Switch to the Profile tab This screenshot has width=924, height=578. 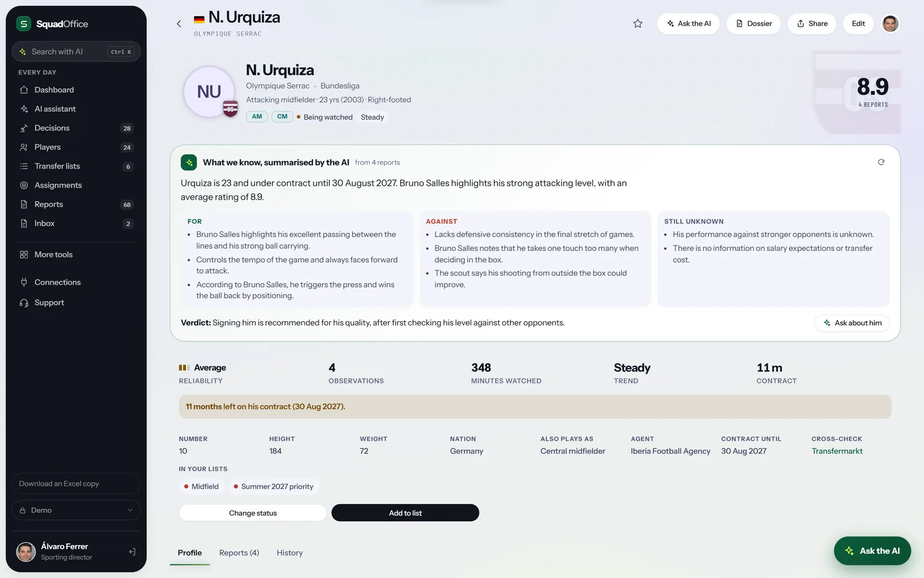click(189, 553)
